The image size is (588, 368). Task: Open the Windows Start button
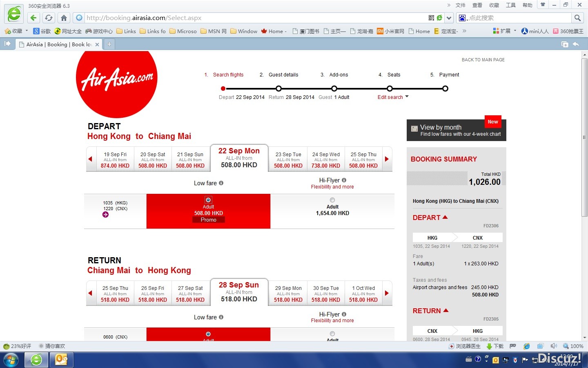11,360
